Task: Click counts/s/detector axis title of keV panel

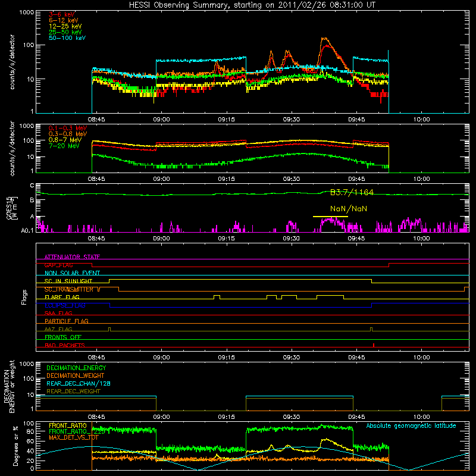Action: 12,62
